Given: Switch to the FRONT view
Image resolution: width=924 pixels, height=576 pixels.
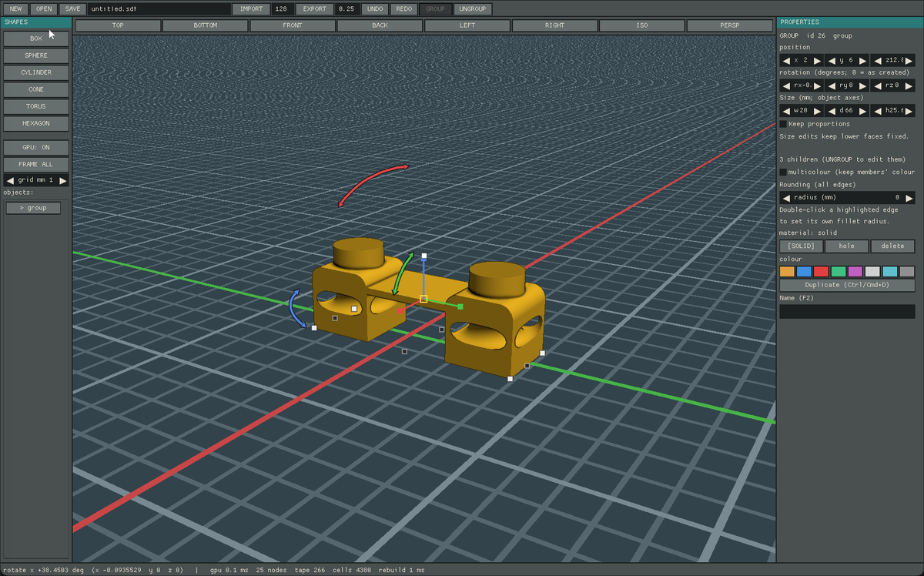Looking at the screenshot, I should pyautogui.click(x=293, y=25).
